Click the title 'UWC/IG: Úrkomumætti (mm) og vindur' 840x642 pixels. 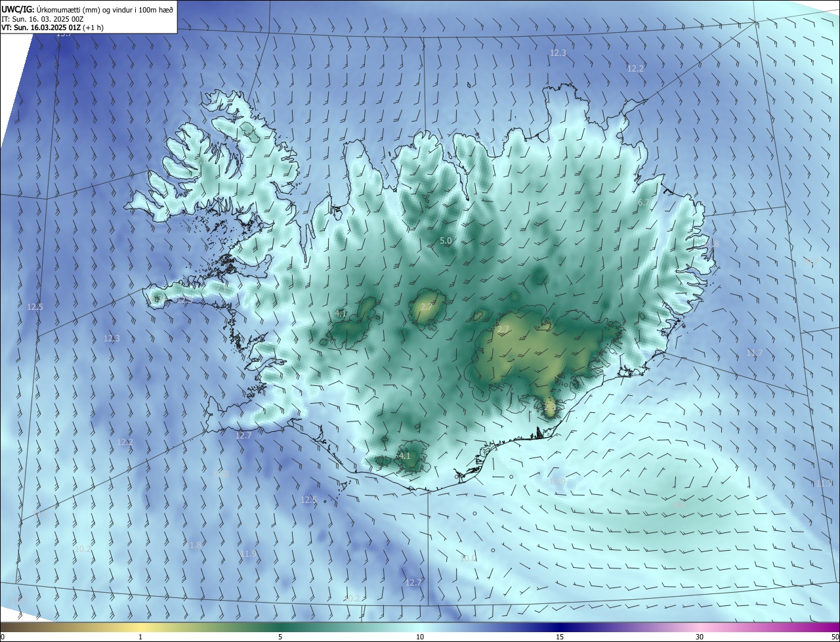point(87,9)
